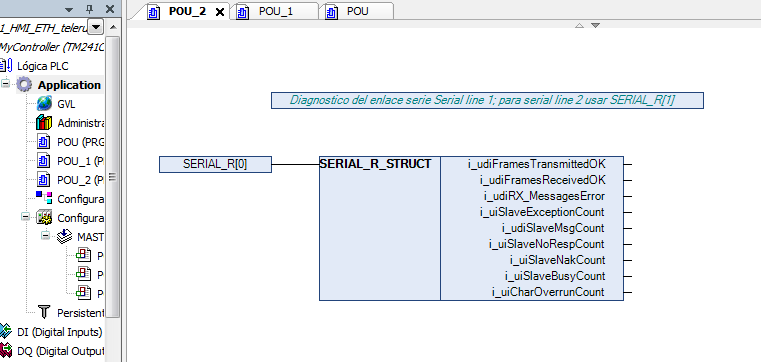Click the i_uiSlaveNoRespCount output pin
Screen dimensions: 761x362
[628, 244]
